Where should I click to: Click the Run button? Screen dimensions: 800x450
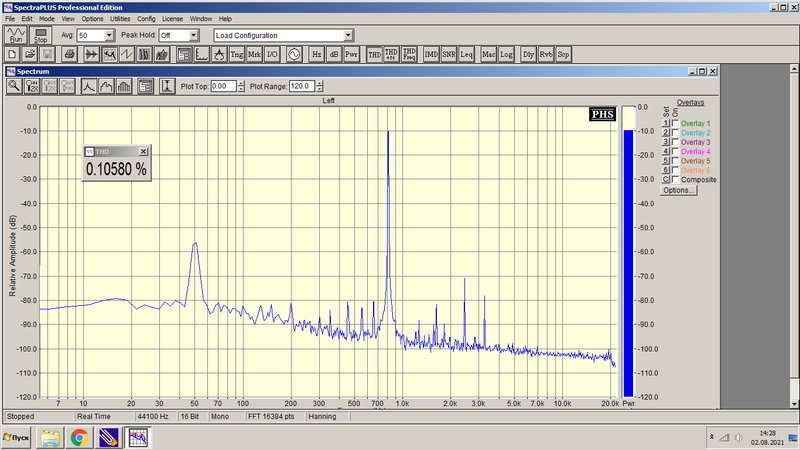[16, 35]
